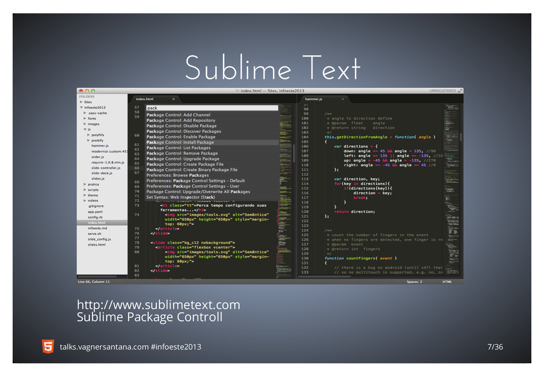Open .gitignore in the sidebar
Screen dimensions: 544x392
pos(96,206)
